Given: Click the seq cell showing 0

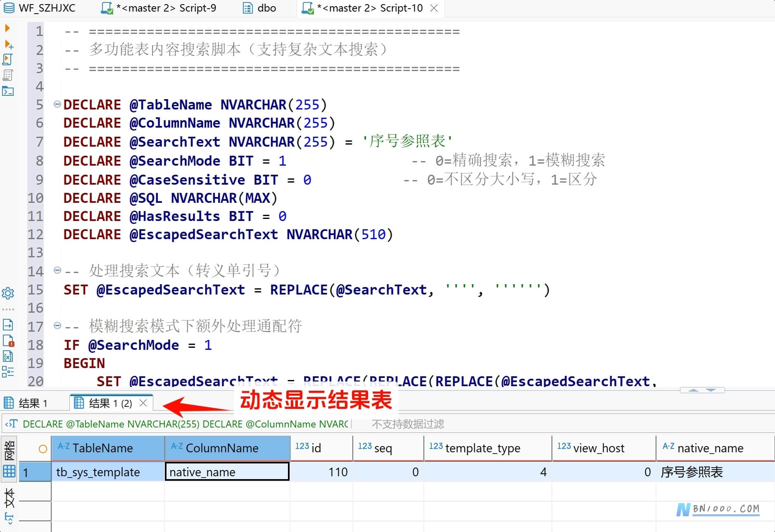Looking at the screenshot, I should [388, 472].
